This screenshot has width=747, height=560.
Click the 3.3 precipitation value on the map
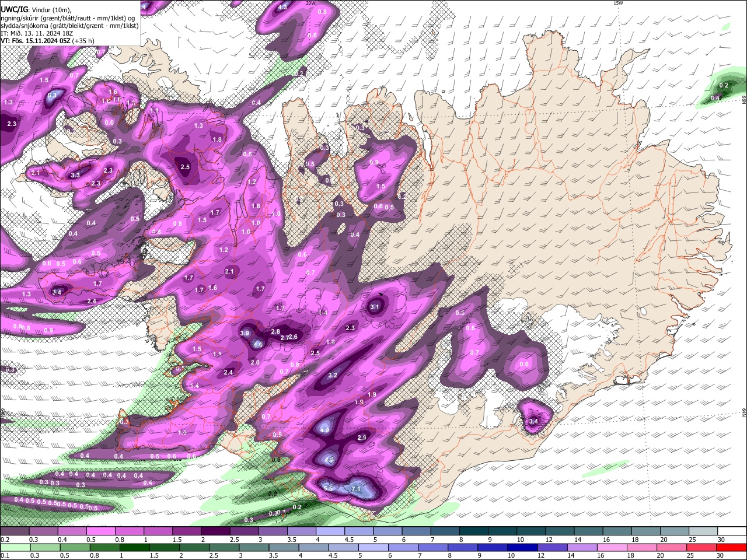(x=75, y=175)
